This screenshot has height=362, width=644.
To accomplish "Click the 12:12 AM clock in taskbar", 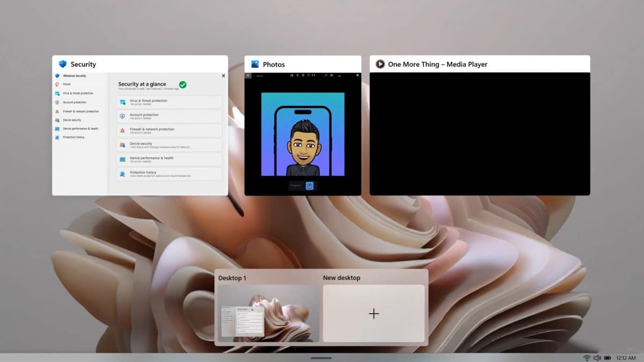I will coord(626,358).
